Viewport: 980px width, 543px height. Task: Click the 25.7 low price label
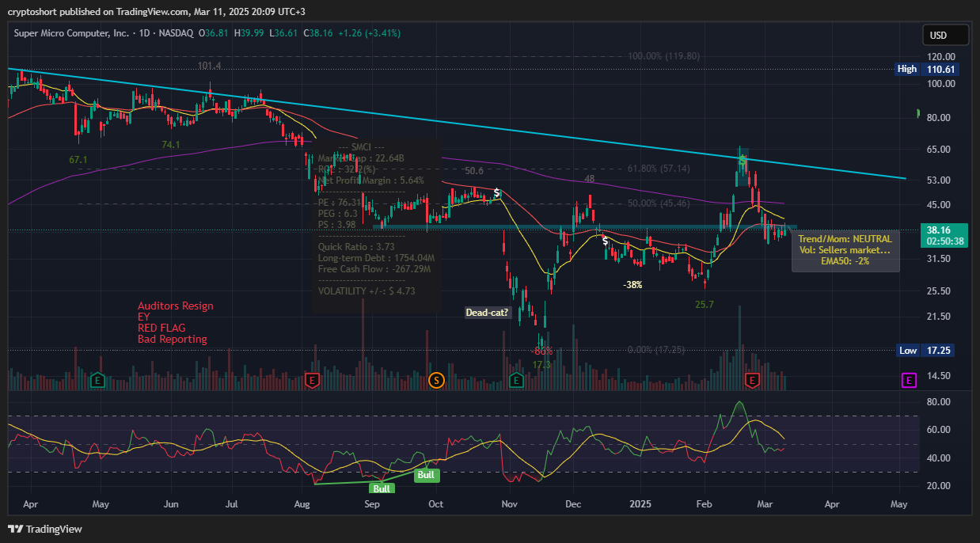click(705, 304)
